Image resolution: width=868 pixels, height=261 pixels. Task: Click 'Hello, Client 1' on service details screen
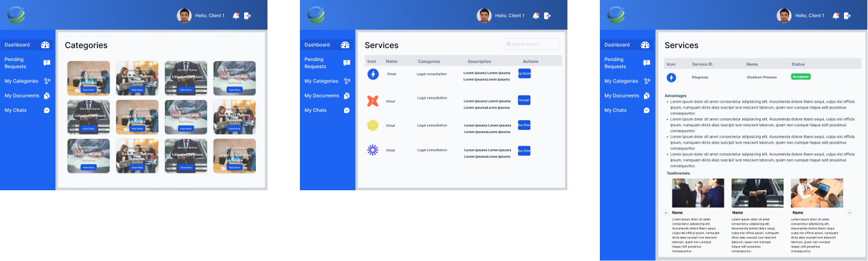(810, 16)
